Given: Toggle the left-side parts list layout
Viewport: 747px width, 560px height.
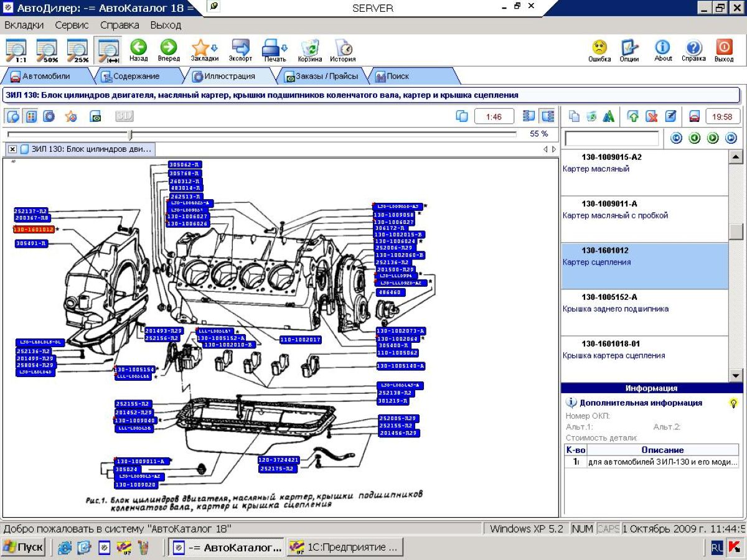Looking at the screenshot, I should 529,116.
